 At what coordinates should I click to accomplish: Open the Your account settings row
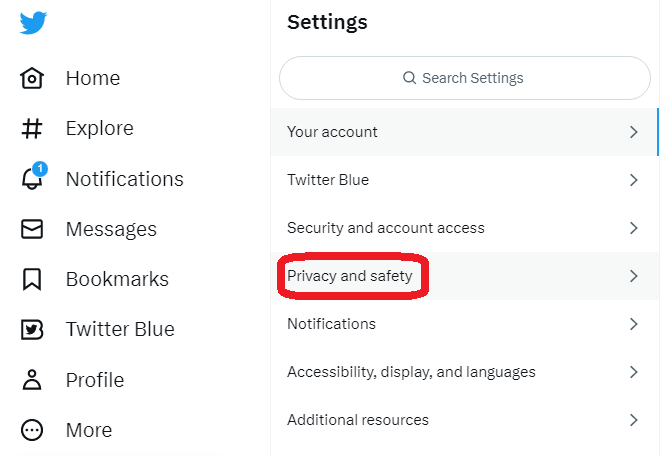click(465, 132)
